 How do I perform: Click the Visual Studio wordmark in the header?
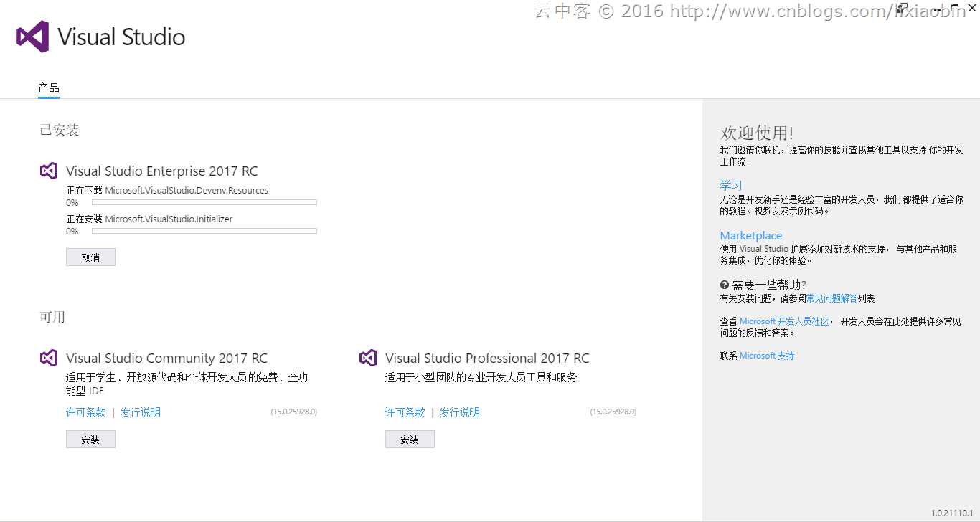tap(121, 37)
